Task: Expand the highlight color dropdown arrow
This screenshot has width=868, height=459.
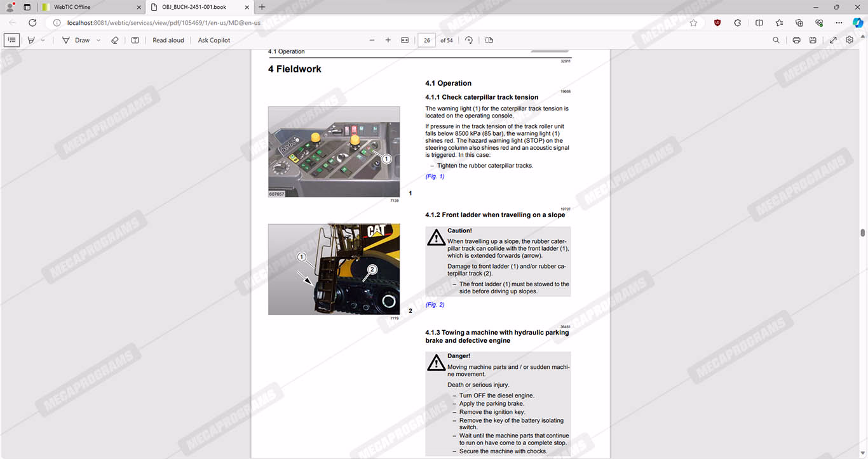Action: point(43,40)
